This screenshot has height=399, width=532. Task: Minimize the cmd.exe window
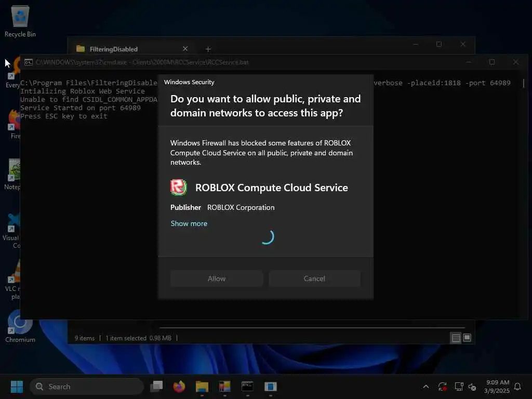coord(469,62)
